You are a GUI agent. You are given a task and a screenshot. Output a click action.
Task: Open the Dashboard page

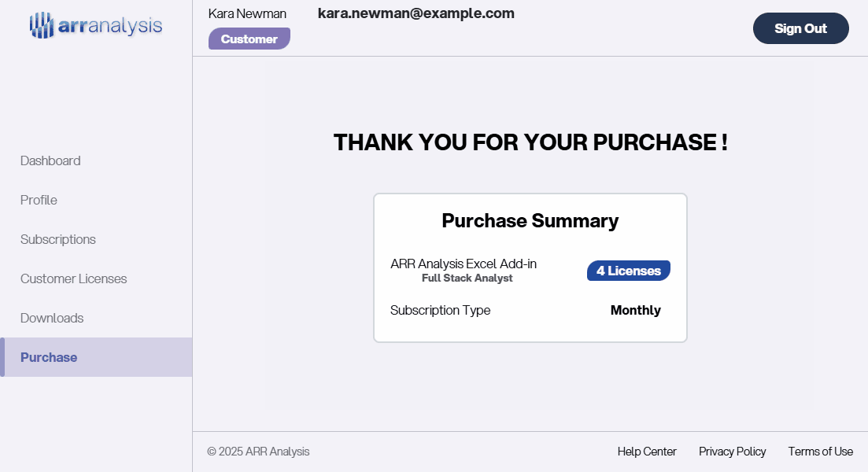click(x=50, y=160)
